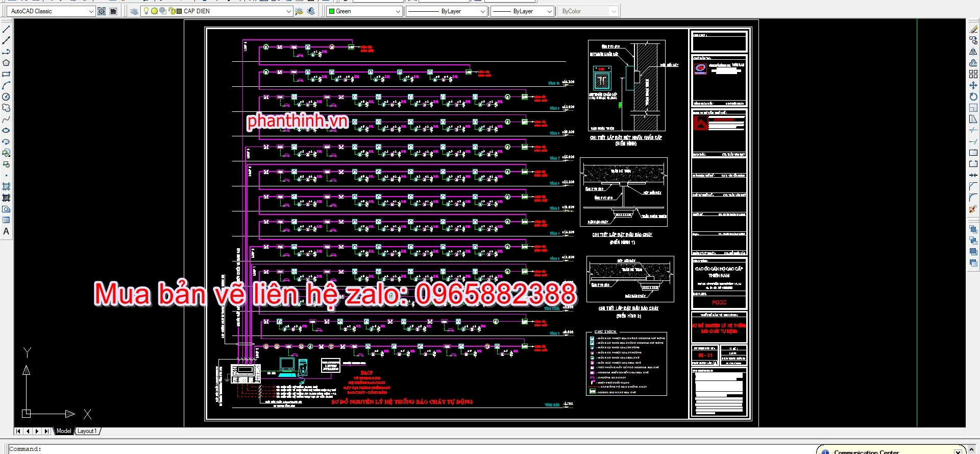Jump to the first layout tab arrow
Image resolution: width=980 pixels, height=454 pixels.
(18, 431)
